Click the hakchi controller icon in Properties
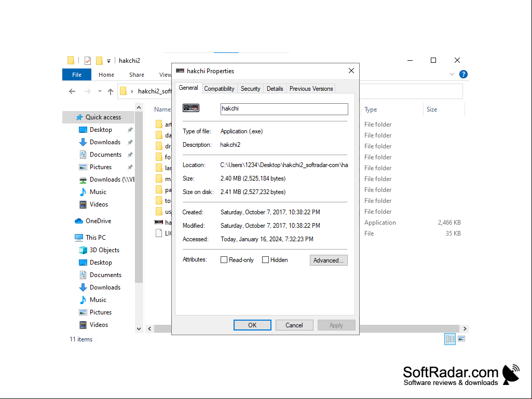This screenshot has width=532, height=399. click(x=191, y=108)
